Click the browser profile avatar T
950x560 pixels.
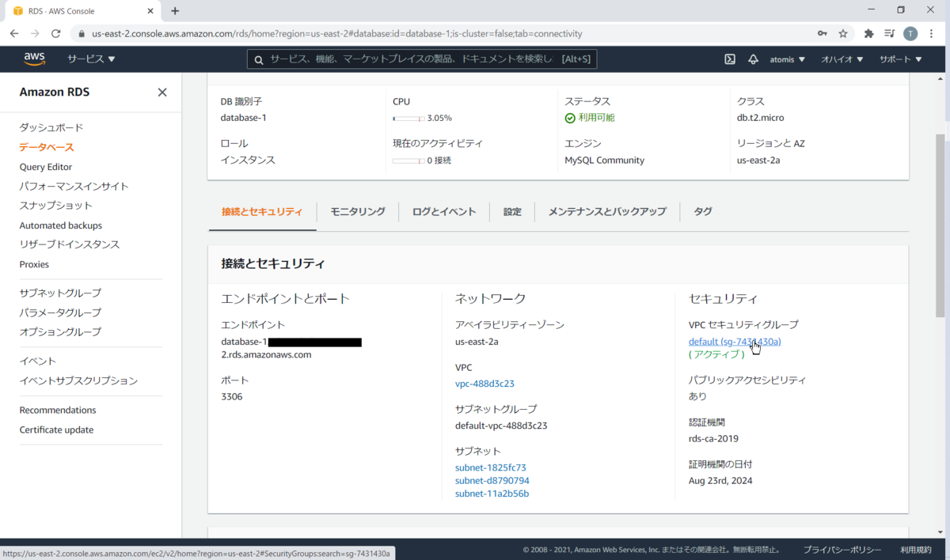tap(910, 33)
